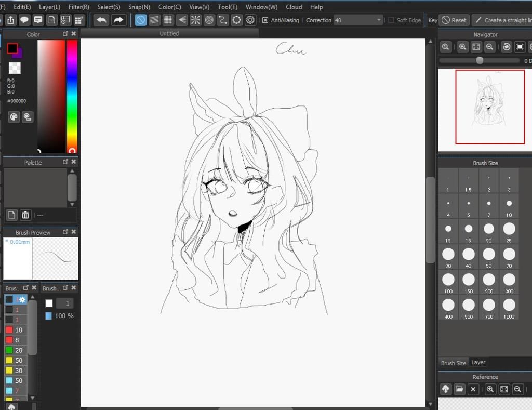Open the color palette wheel icon
Screen dimensions: 532x410
pyautogui.click(x=14, y=117)
